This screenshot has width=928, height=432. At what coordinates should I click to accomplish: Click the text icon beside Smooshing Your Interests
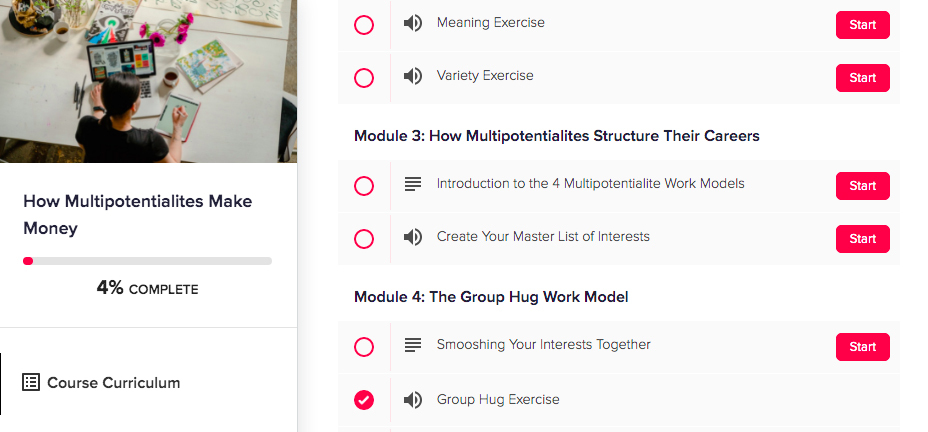(412, 346)
